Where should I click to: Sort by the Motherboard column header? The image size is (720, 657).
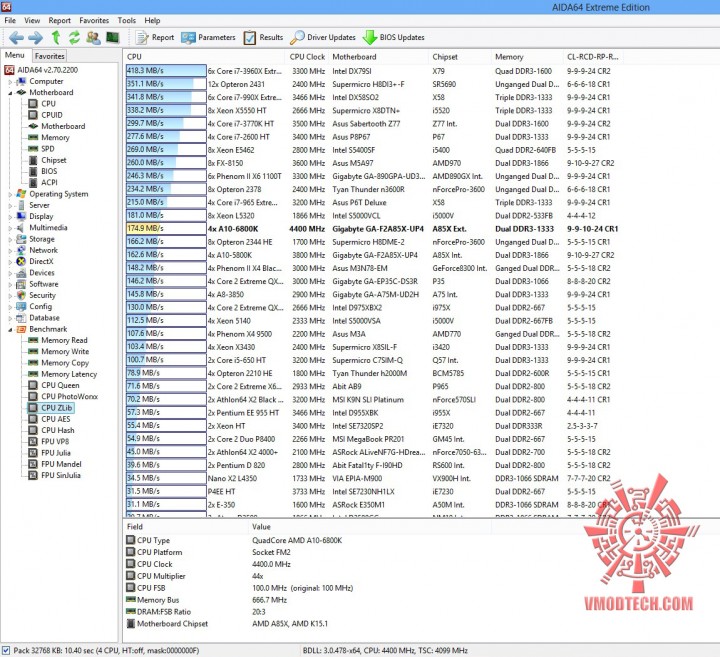pos(379,56)
